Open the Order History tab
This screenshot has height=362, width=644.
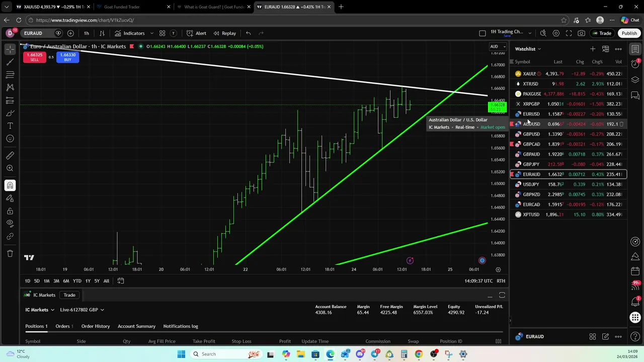click(96, 326)
